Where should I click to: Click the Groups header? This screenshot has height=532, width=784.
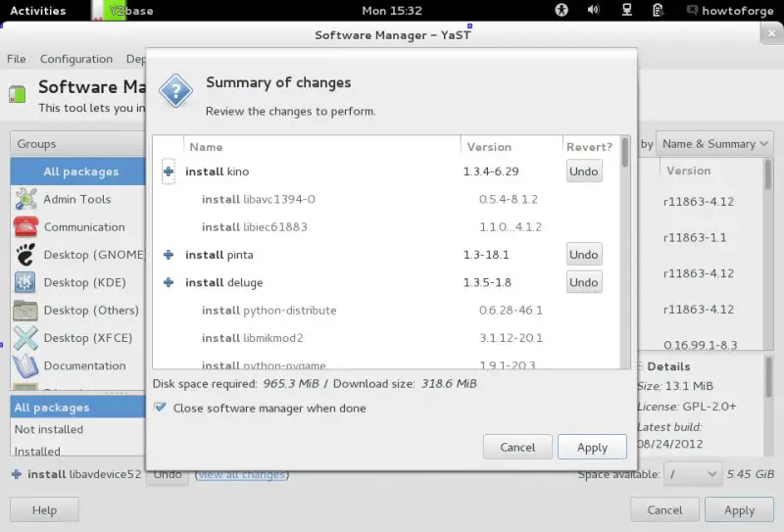(77, 144)
